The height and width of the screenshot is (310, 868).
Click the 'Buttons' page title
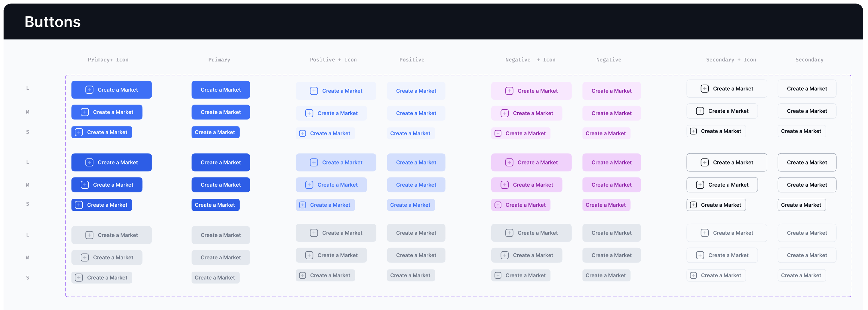pyautogui.click(x=53, y=22)
